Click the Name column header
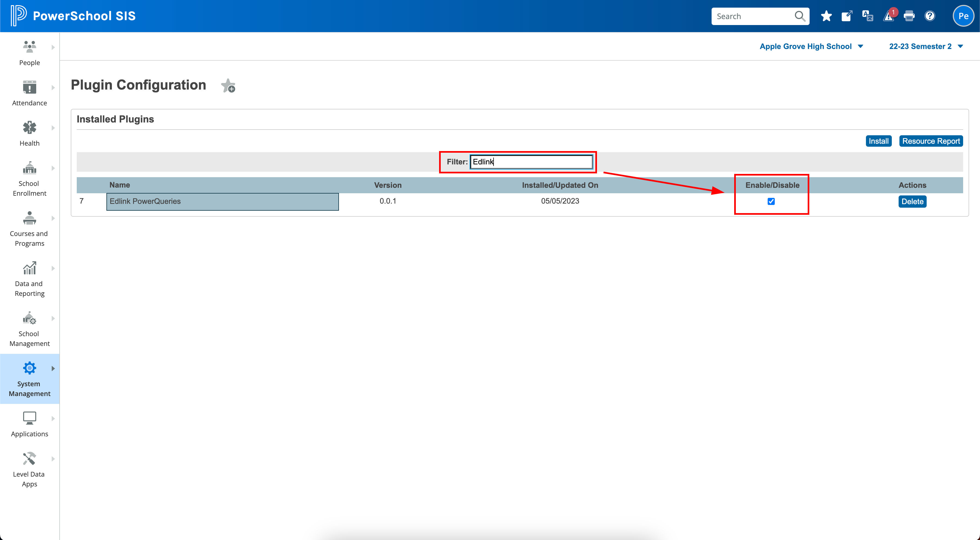Image resolution: width=980 pixels, height=540 pixels. tap(120, 185)
